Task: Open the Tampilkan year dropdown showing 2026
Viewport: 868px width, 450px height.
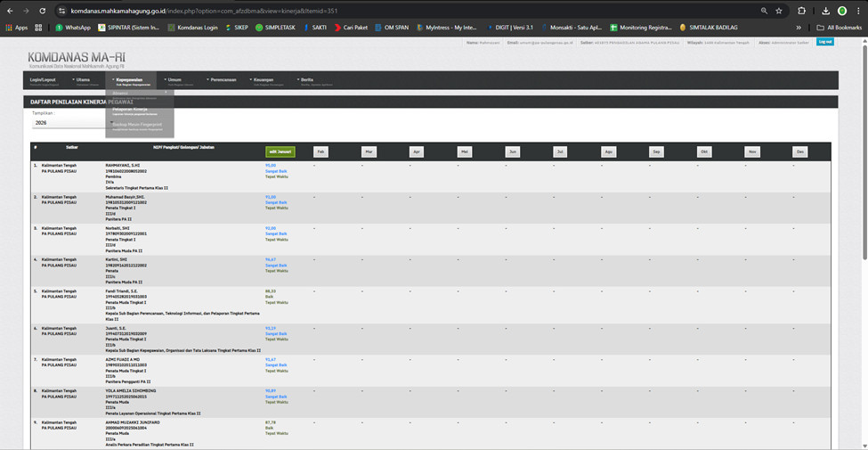Action: (x=67, y=123)
